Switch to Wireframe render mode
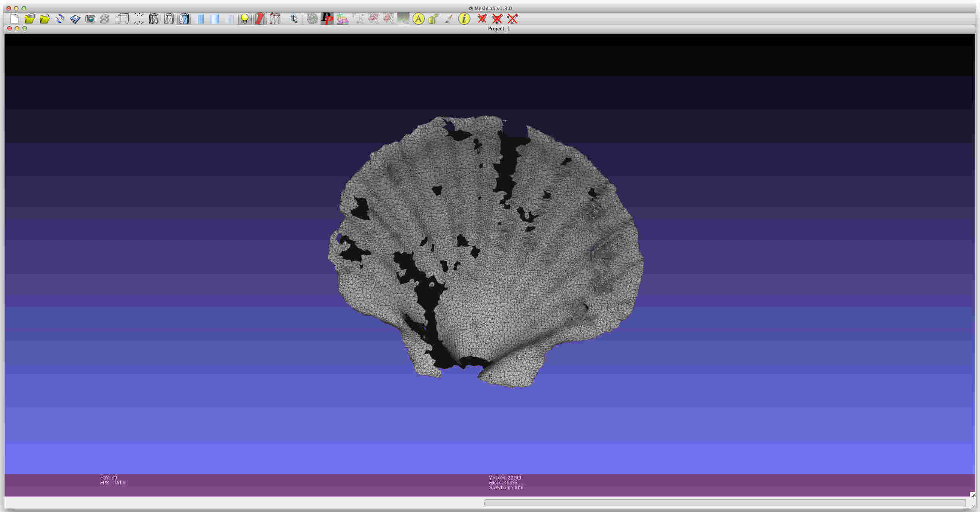 click(154, 19)
